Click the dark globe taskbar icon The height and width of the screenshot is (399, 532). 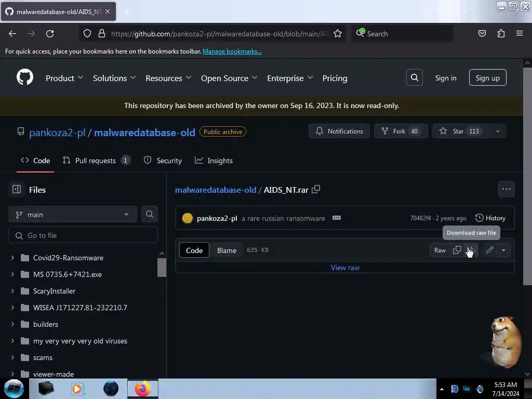pyautogui.click(x=111, y=389)
